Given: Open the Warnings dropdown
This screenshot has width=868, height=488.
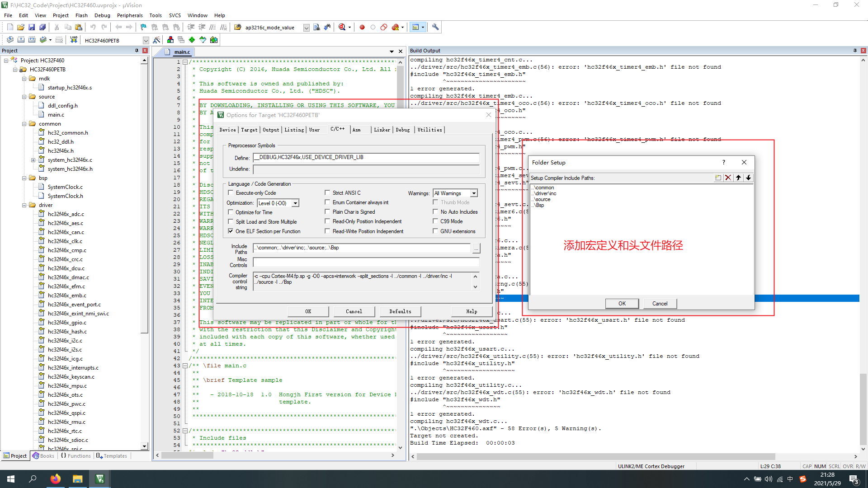Looking at the screenshot, I should click(474, 193).
